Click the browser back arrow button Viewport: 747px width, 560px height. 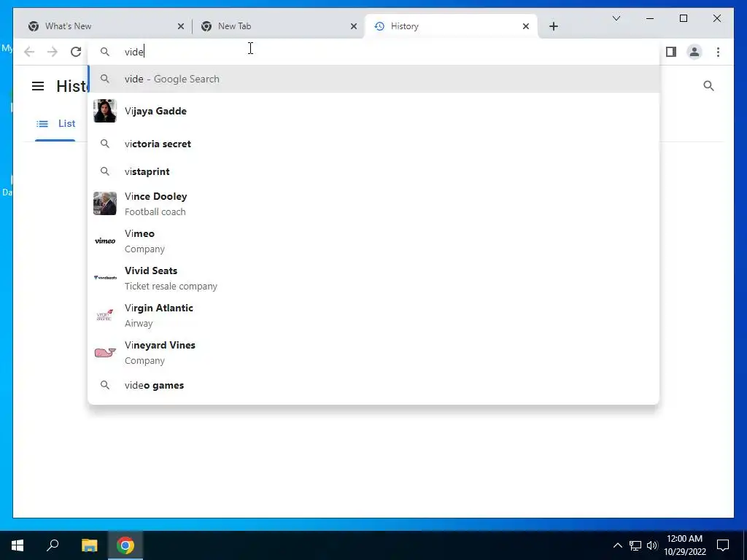click(x=29, y=52)
